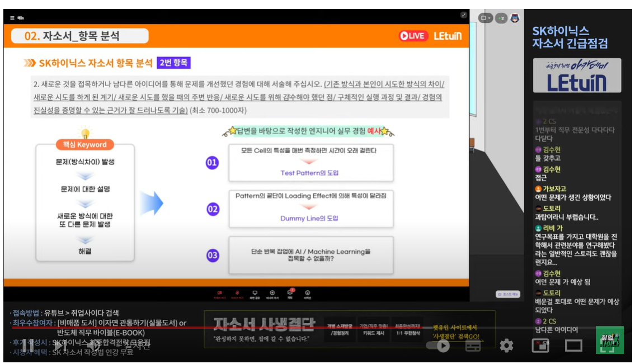Expand the layout view dropdown
The width and height of the screenshot is (635, 364).
pyautogui.click(x=485, y=18)
